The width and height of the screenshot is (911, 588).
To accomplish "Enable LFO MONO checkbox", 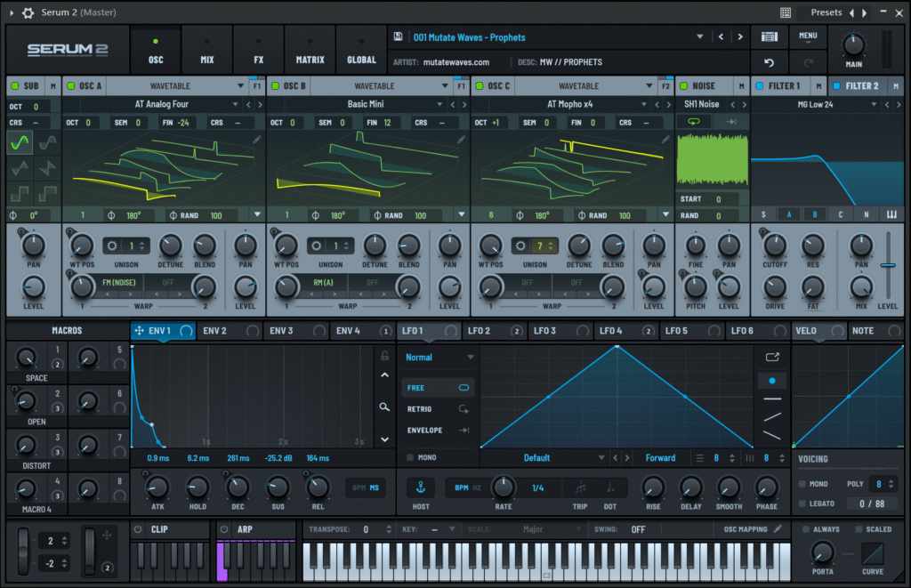I will (410, 457).
